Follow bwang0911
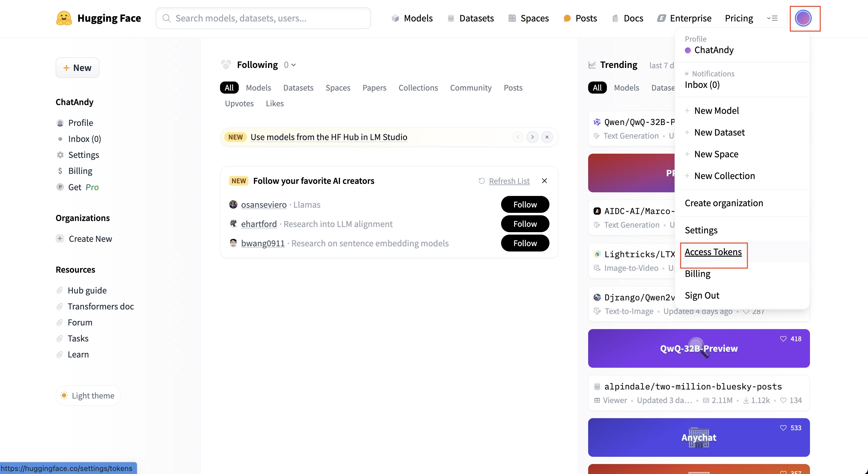This screenshot has height=474, width=868. coord(525,243)
